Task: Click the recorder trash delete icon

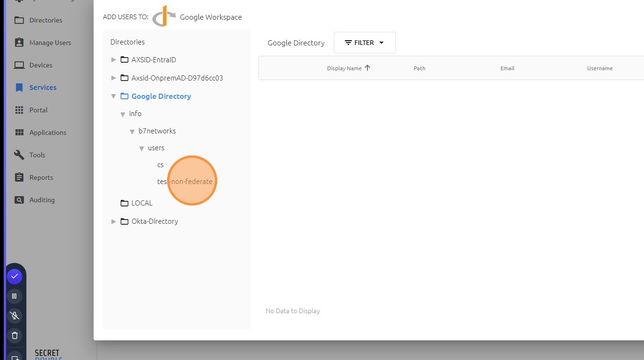Action: 15,335
